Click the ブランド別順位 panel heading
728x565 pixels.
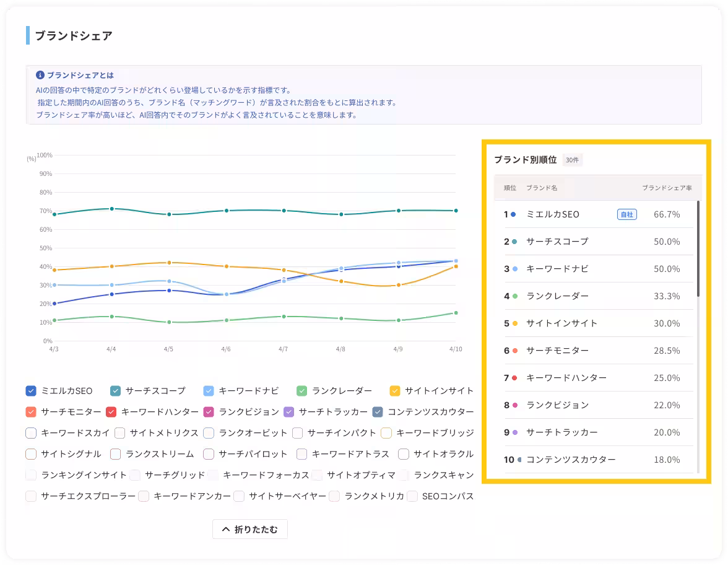(x=525, y=160)
